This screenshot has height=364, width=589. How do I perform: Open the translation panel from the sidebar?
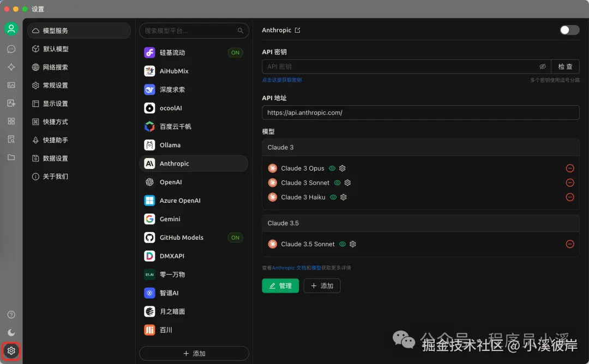click(x=11, y=103)
